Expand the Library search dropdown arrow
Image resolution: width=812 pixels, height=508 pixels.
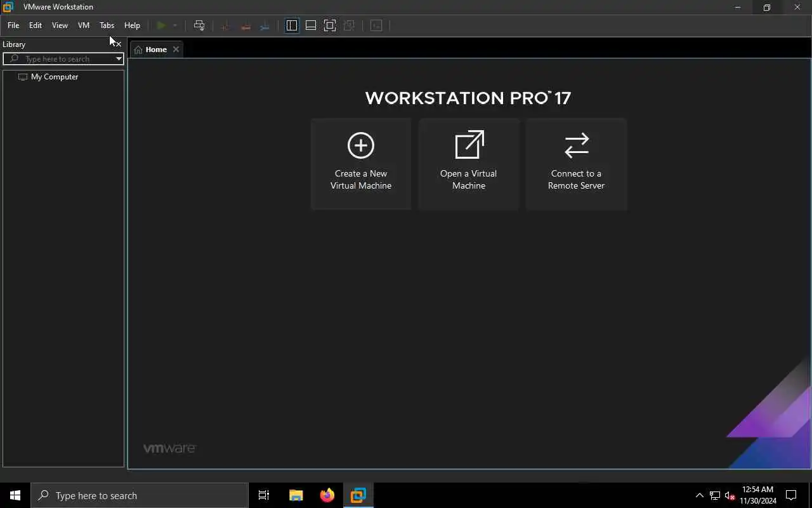pyautogui.click(x=119, y=58)
